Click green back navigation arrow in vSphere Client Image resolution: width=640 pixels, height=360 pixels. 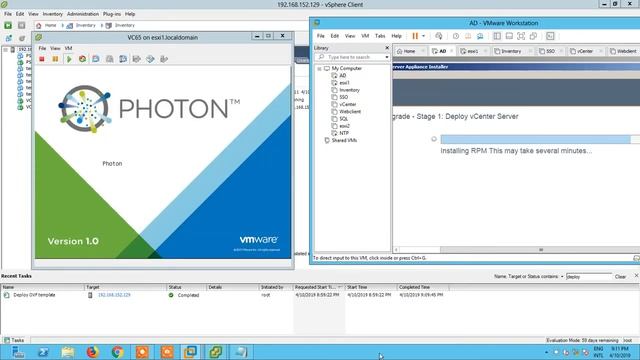tap(8, 25)
